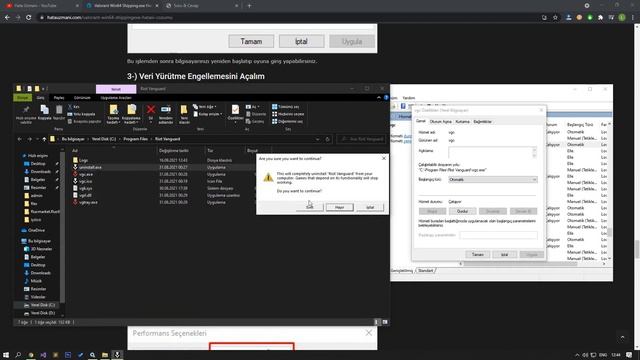Switch to the Oturum Açma tab in vgc properties
640x360 pixels.
click(441, 122)
